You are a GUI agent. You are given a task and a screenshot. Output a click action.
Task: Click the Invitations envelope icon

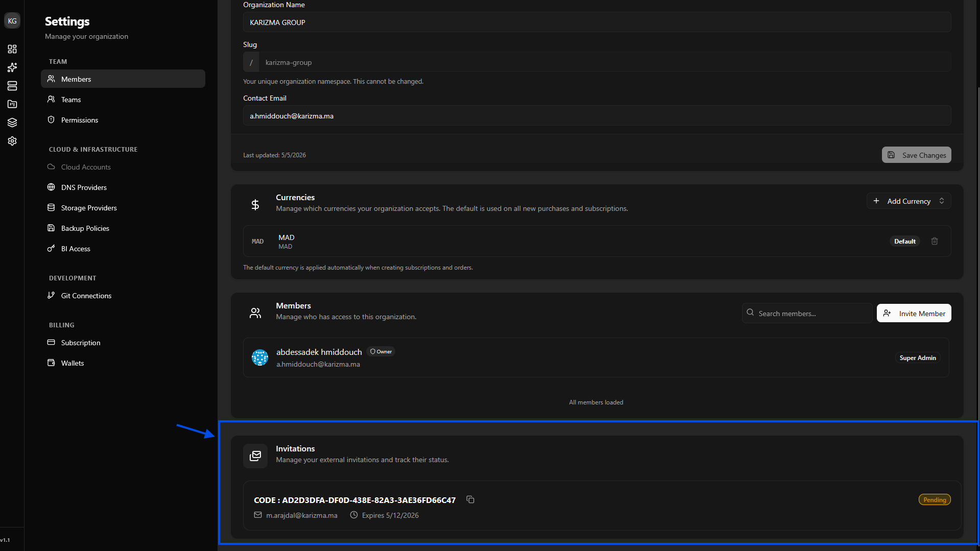point(255,456)
